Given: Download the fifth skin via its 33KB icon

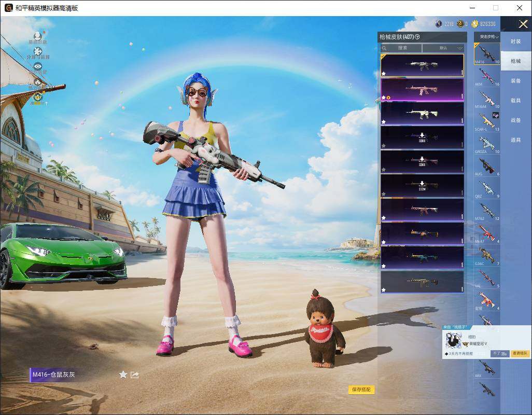Looking at the screenshot, I should click(x=422, y=161).
